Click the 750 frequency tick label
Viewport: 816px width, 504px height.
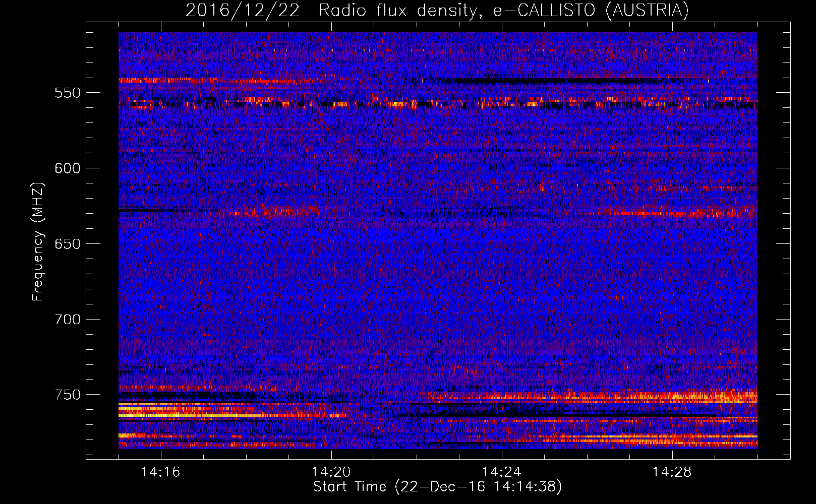68,395
